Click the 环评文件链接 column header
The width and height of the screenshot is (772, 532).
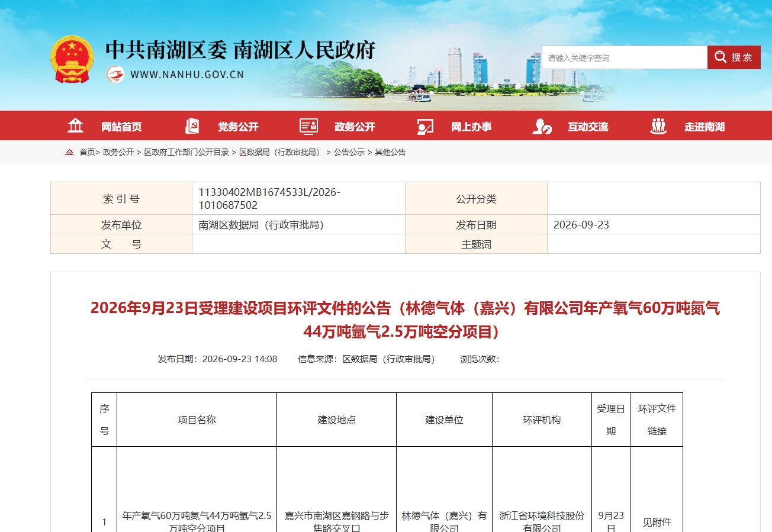657,420
